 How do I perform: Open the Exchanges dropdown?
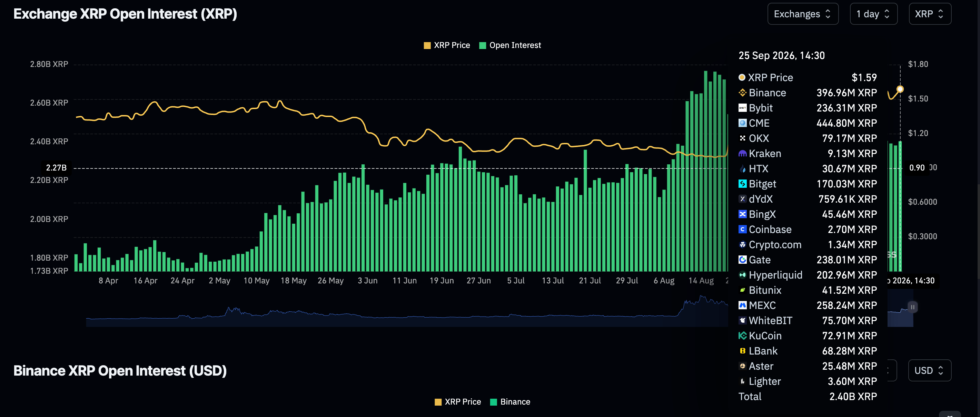click(803, 14)
